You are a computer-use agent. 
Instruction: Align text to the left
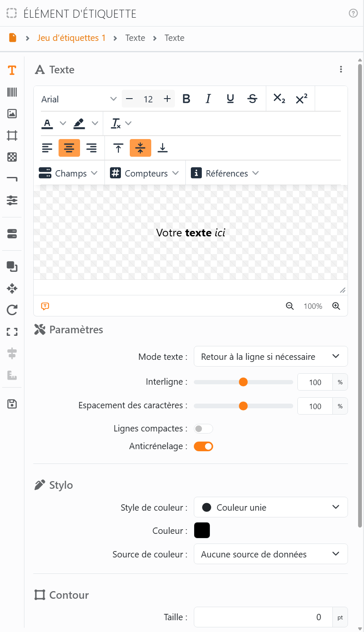tap(47, 148)
